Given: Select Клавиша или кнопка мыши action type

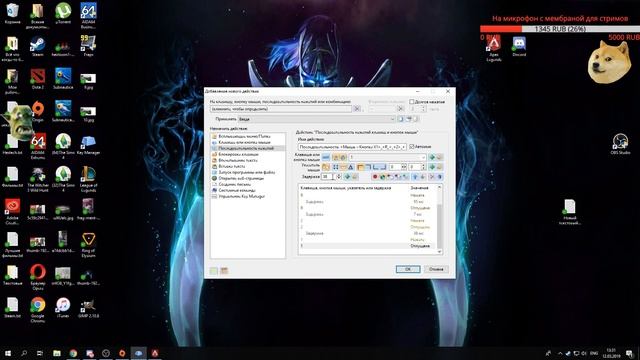Looking at the screenshot, I should [244, 142].
